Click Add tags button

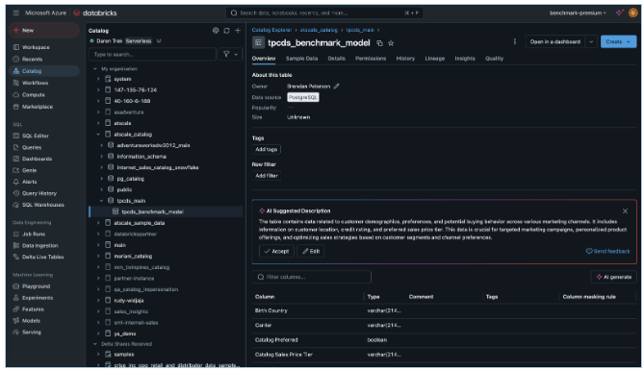pos(266,150)
